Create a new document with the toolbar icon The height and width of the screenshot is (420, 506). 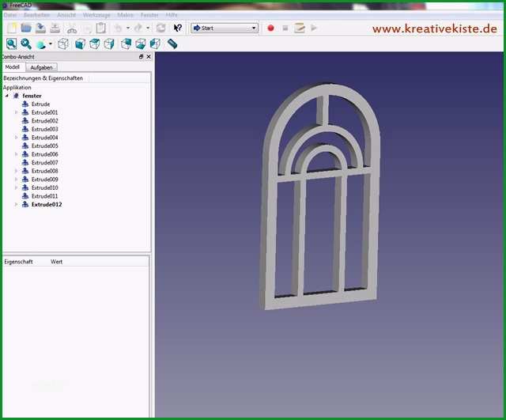coord(12,28)
